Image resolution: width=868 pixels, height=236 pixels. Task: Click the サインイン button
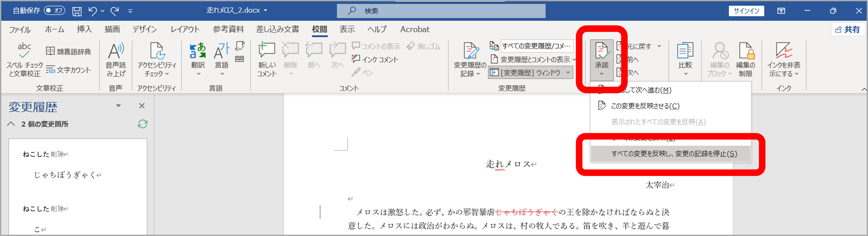(x=746, y=11)
